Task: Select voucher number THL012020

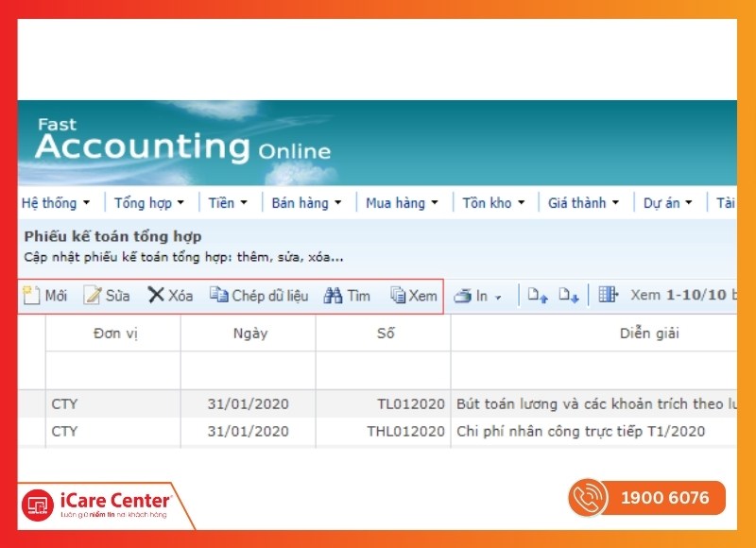Action: 406,432
